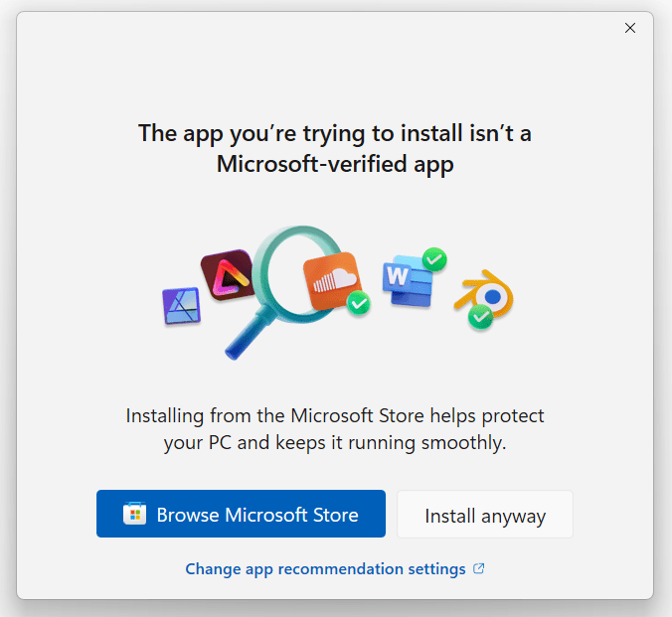Close the dialog with the X button
This screenshot has width=672, height=617.
629,28
